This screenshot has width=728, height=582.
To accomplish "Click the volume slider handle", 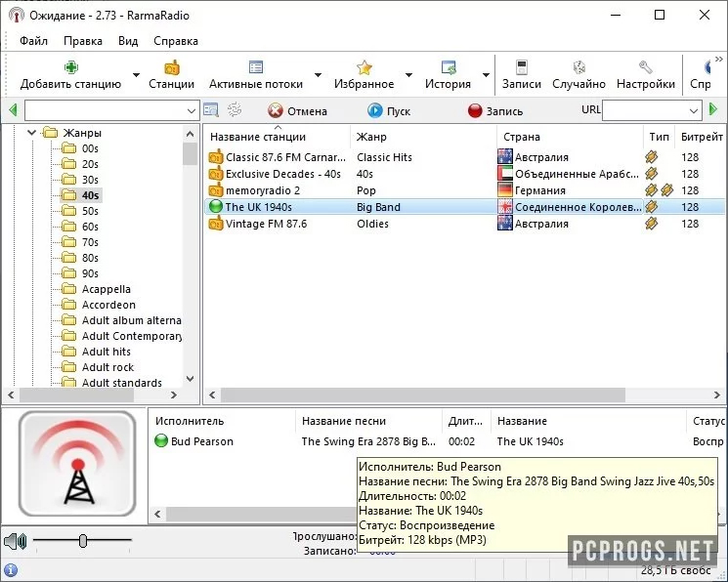I will pos(83,540).
